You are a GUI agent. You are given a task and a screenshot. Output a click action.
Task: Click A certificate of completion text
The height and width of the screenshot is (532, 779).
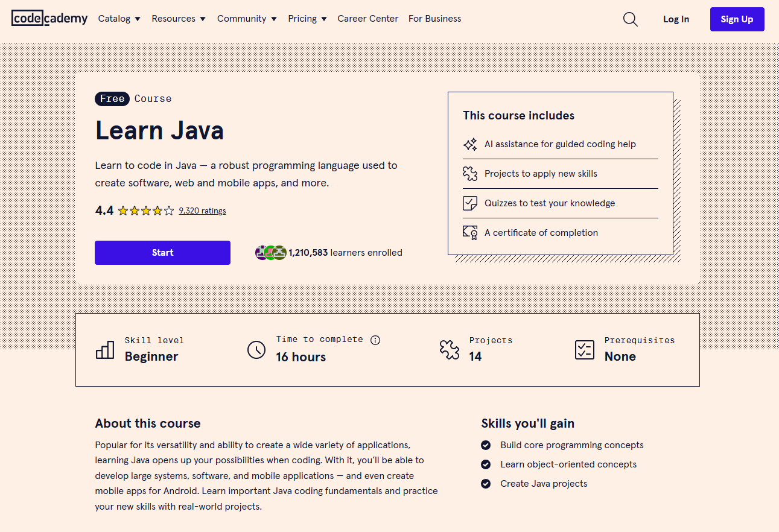(x=541, y=233)
